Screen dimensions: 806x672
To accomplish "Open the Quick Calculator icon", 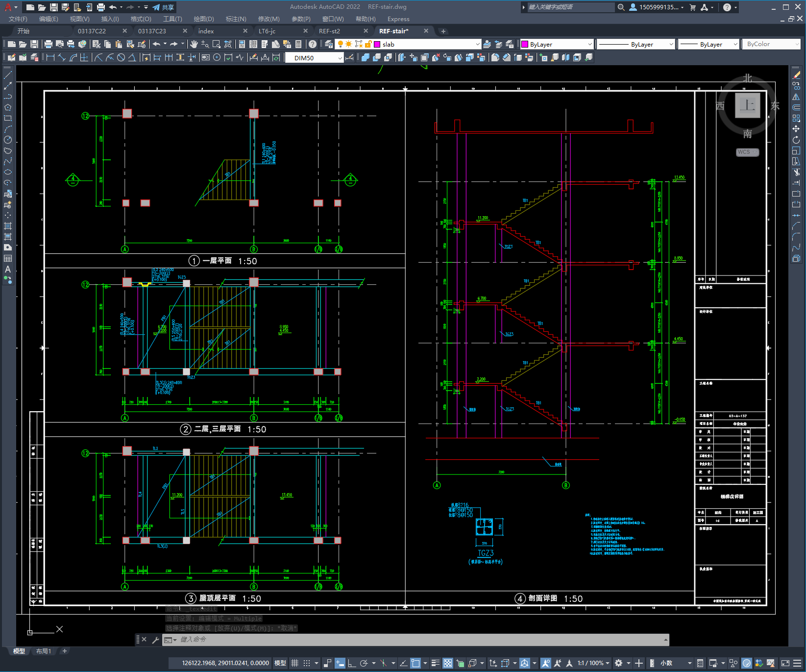I will coord(298,44).
